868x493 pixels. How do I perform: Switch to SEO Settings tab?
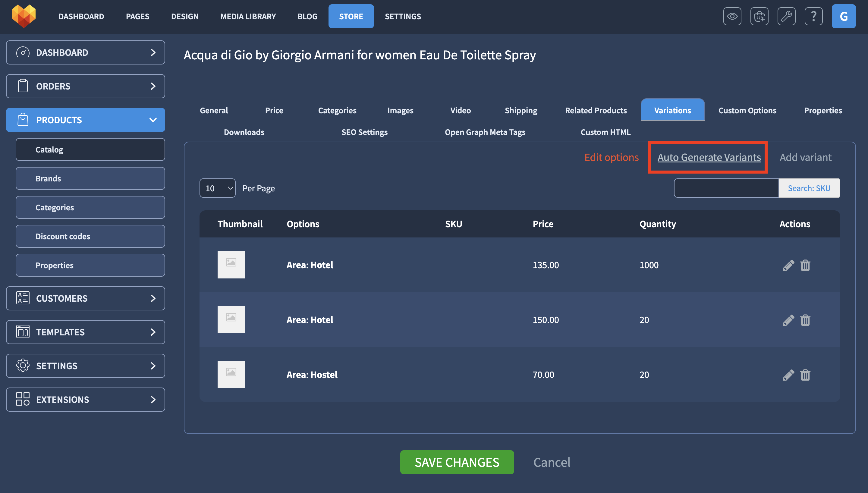(364, 132)
